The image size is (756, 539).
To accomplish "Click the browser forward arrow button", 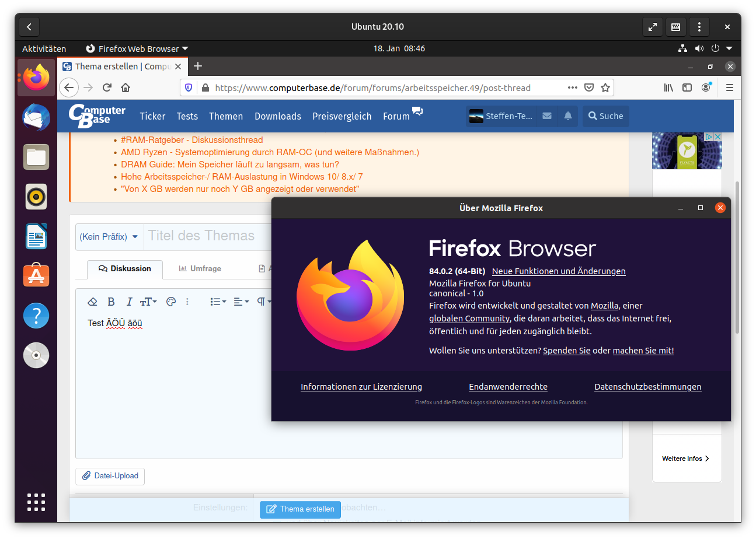I will pos(88,87).
